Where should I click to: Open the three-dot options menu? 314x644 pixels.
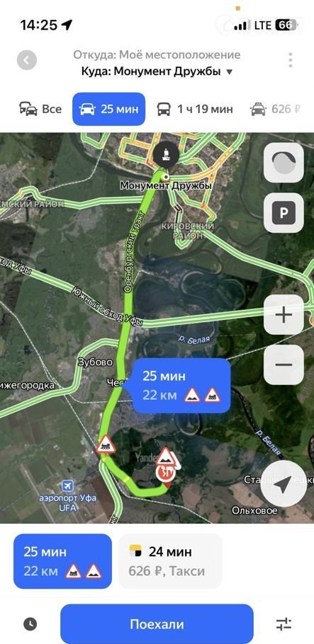291,60
